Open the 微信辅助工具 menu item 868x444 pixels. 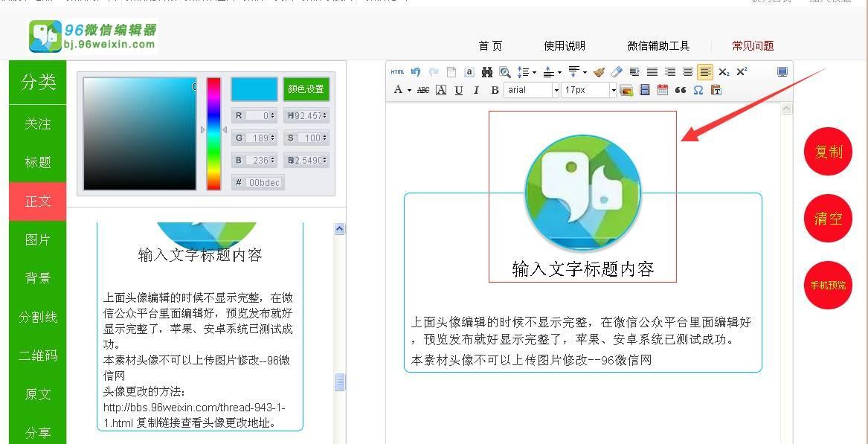(x=658, y=46)
